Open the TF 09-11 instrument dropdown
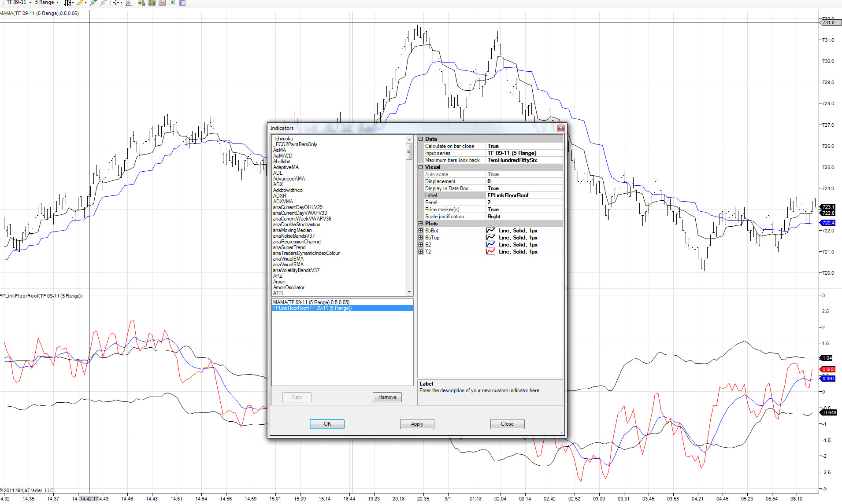Screen dimensions: 842x504 19,3
